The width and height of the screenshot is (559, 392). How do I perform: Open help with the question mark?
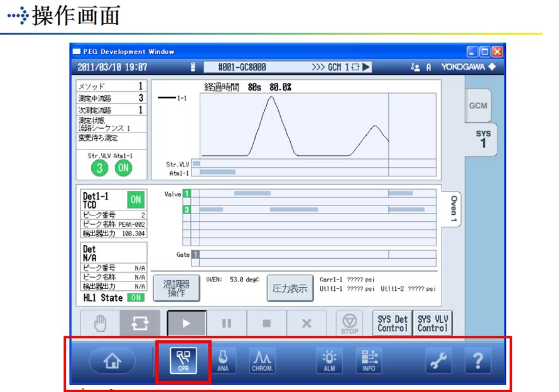coord(478,361)
